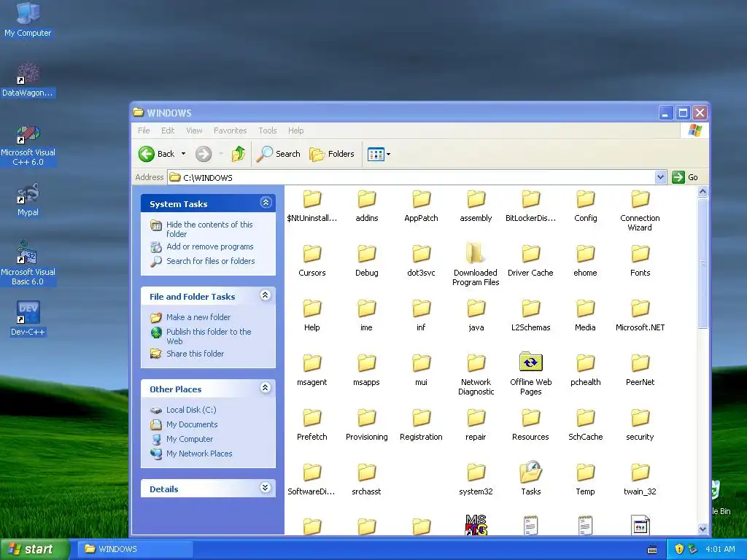Viewport: 747px width, 560px height.
Task: Select the MS-DOS shortcut file icon
Action: click(476, 525)
